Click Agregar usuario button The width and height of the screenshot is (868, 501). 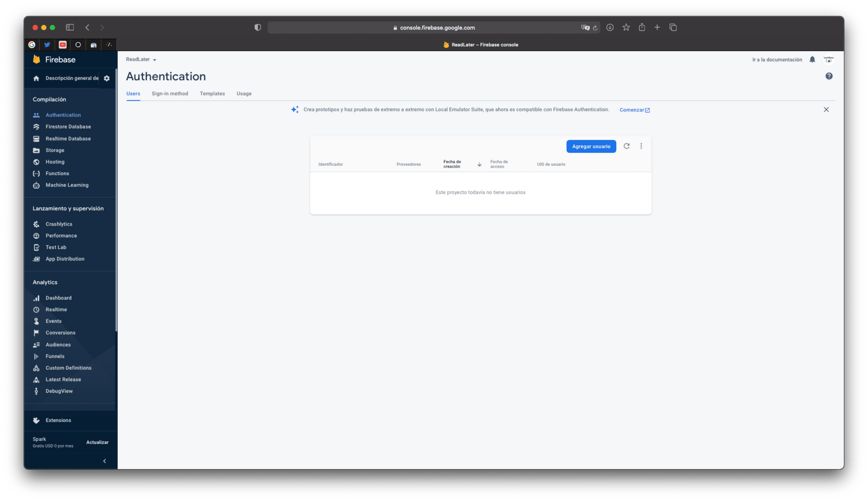[x=590, y=146]
